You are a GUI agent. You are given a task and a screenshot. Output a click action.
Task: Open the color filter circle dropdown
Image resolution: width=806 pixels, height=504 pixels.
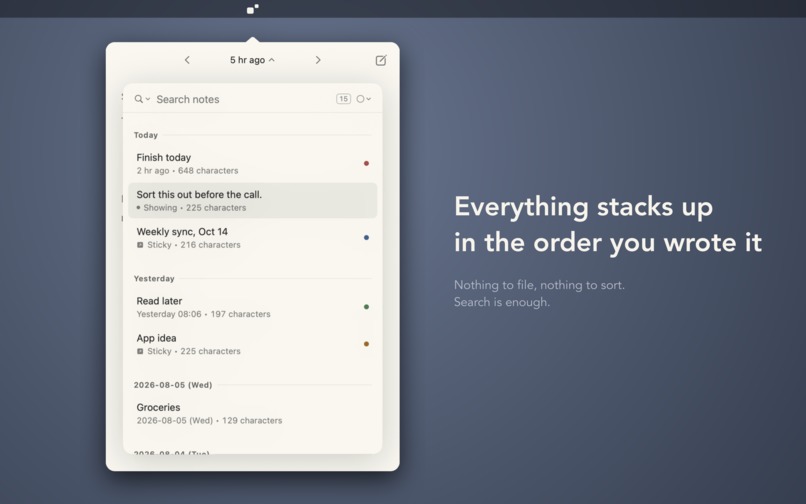(x=363, y=99)
